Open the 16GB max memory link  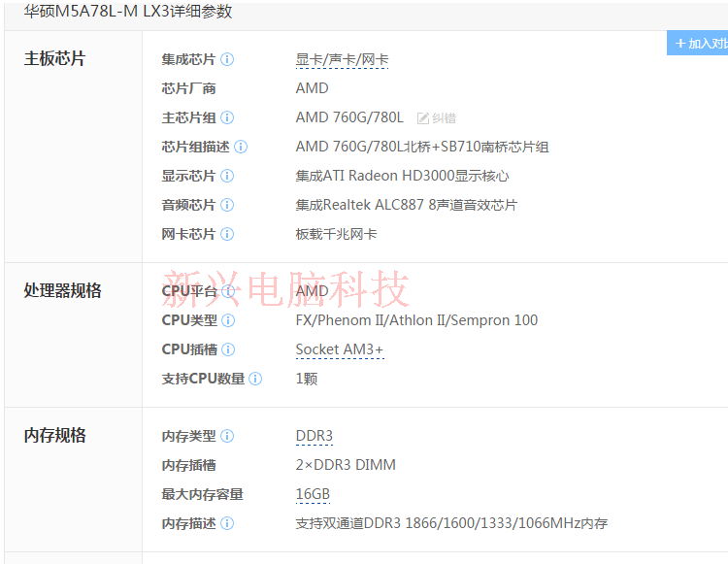313,494
